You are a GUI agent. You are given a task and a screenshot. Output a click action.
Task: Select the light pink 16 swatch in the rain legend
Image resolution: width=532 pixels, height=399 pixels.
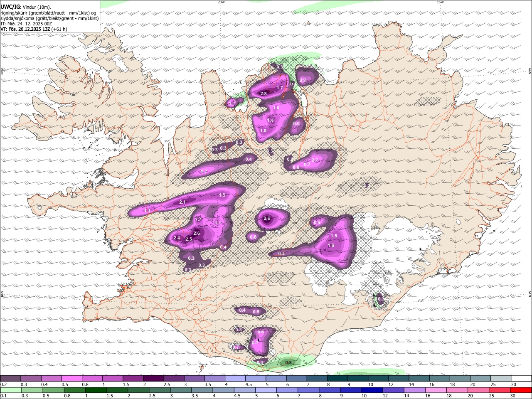tap(436, 390)
